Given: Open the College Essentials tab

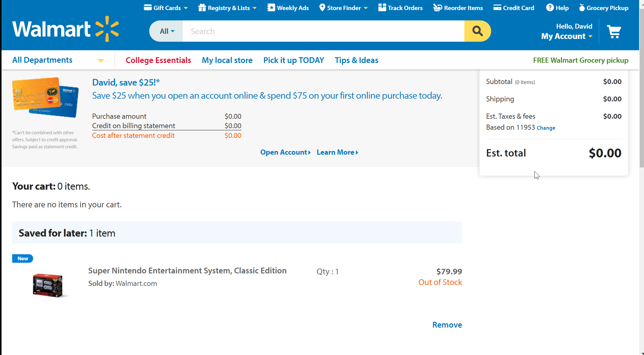Looking at the screenshot, I should [x=158, y=60].
